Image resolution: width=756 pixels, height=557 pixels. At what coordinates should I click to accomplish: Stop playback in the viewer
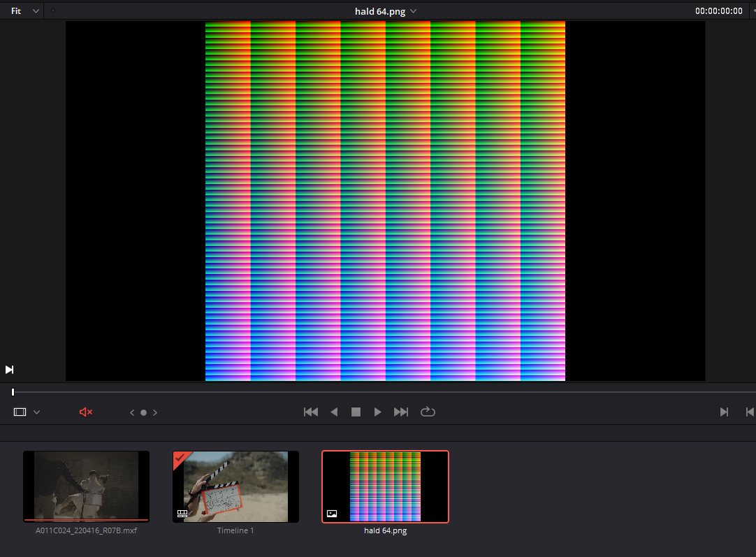tap(356, 412)
